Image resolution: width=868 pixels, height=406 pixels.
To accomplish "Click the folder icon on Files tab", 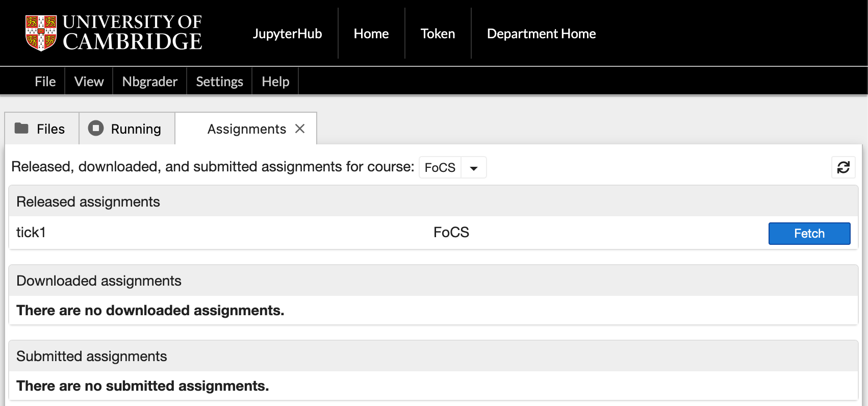I will tap(21, 129).
